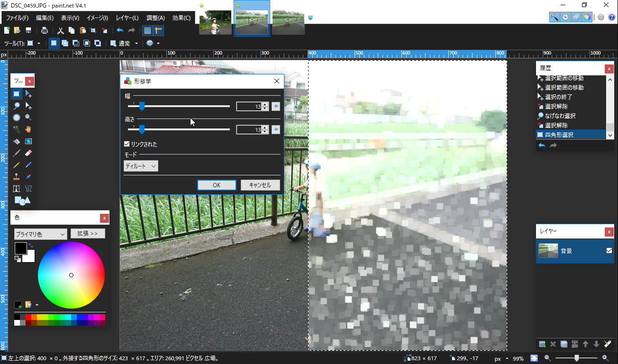Open the イメージ(I) menu

[97, 18]
